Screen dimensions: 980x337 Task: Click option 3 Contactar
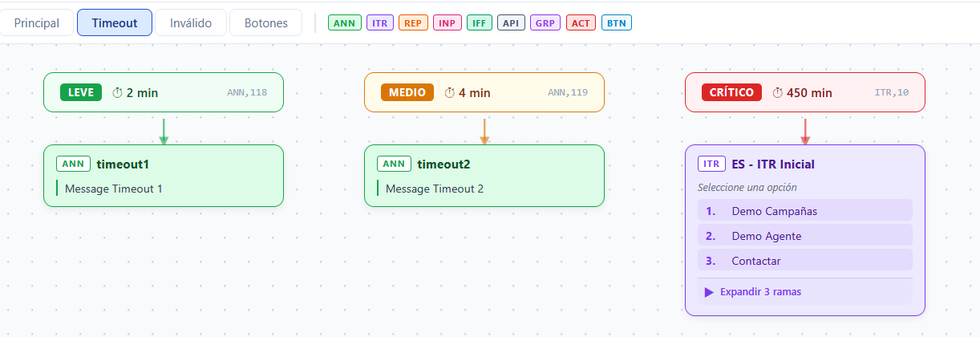point(805,261)
